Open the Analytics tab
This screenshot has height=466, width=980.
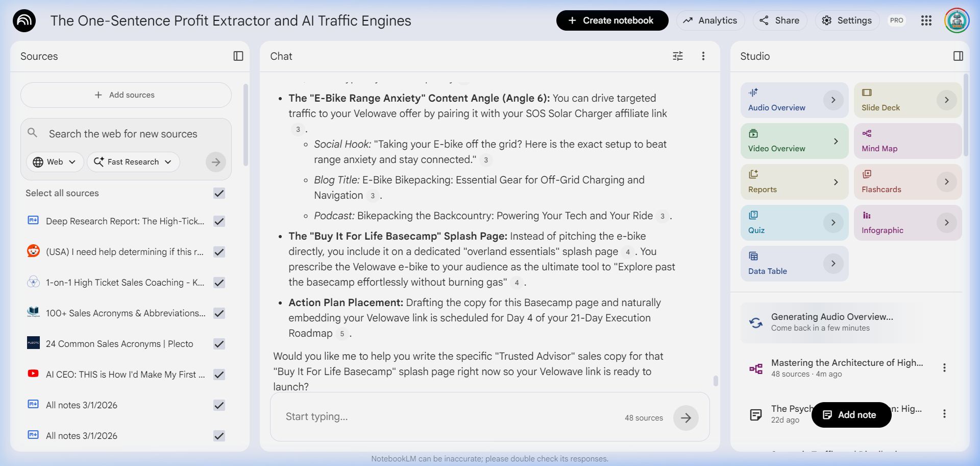tap(710, 20)
